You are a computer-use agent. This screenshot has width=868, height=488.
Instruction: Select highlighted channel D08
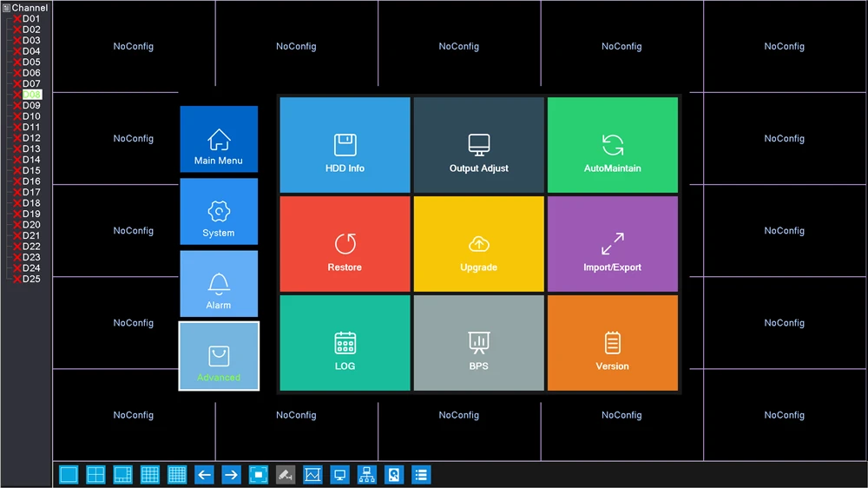(x=31, y=95)
